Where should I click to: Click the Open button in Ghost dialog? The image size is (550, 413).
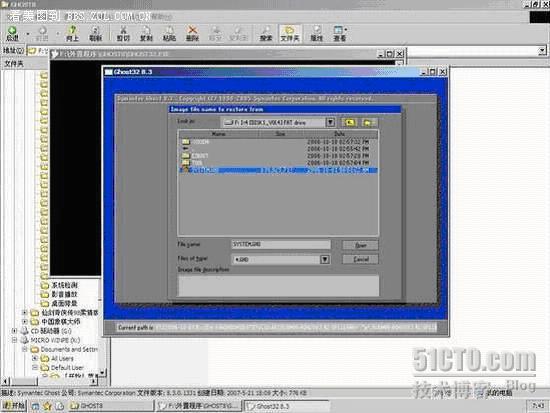coord(360,245)
